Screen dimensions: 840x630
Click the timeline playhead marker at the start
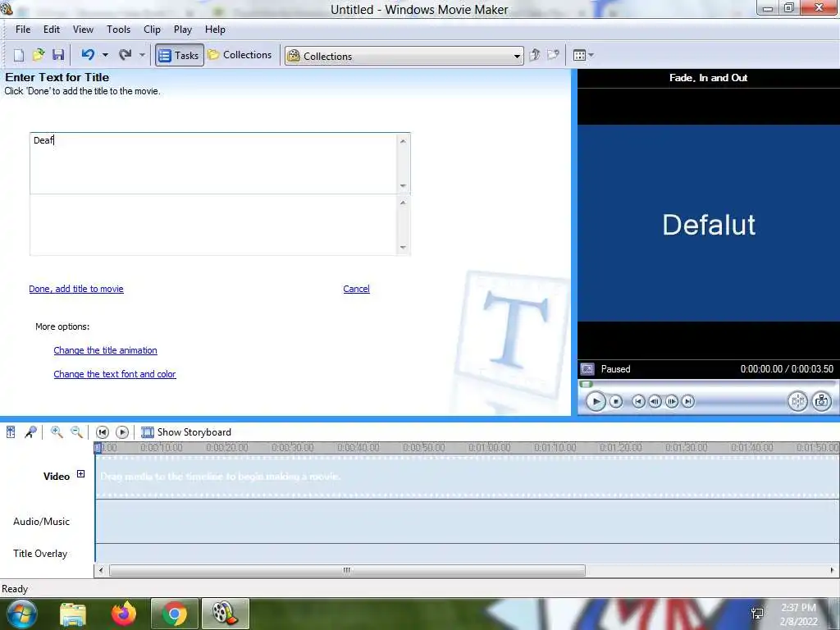tap(98, 448)
